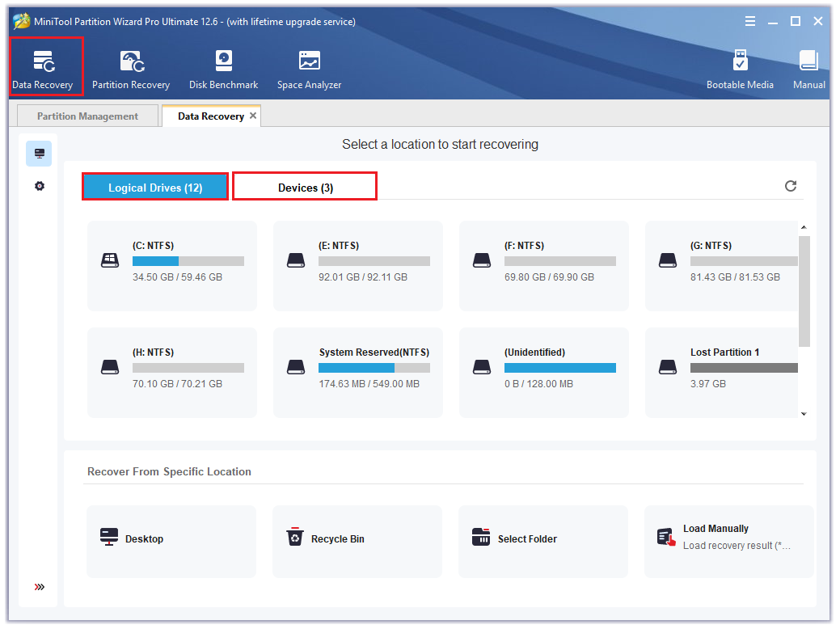
Task: Open the Manual
Action: click(x=809, y=70)
